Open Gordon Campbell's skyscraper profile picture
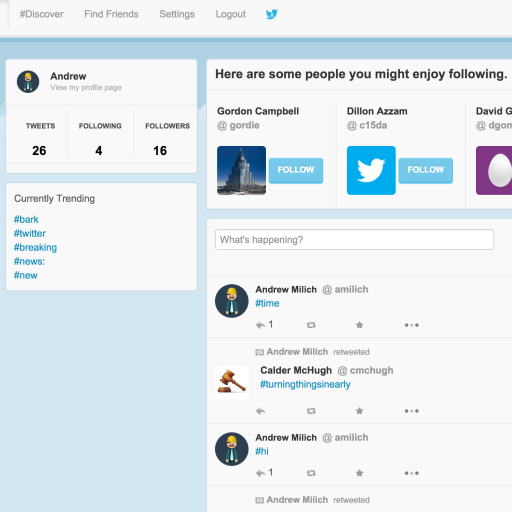 pyautogui.click(x=241, y=170)
